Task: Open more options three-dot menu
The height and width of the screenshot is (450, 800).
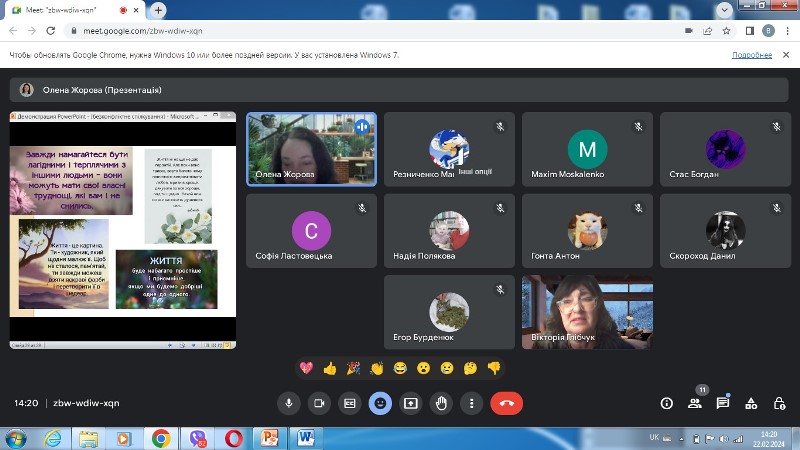Action: pyautogui.click(x=471, y=404)
